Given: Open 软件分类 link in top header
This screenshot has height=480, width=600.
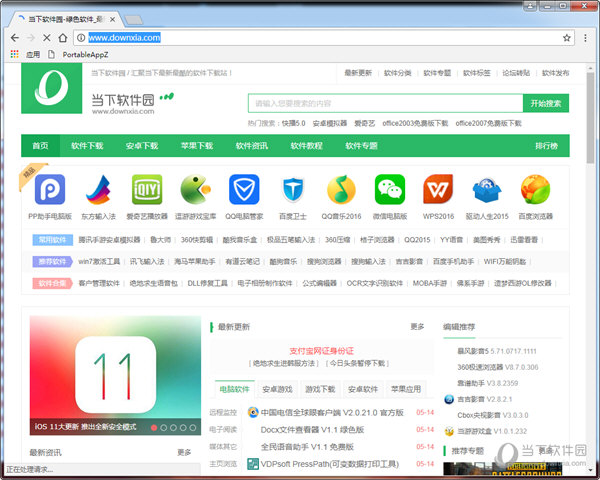Looking at the screenshot, I should 398,73.
